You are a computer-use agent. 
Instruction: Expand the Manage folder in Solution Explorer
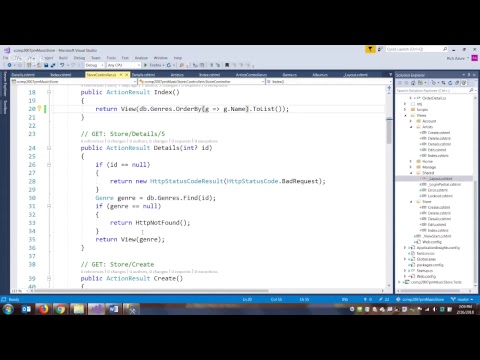[411, 167]
